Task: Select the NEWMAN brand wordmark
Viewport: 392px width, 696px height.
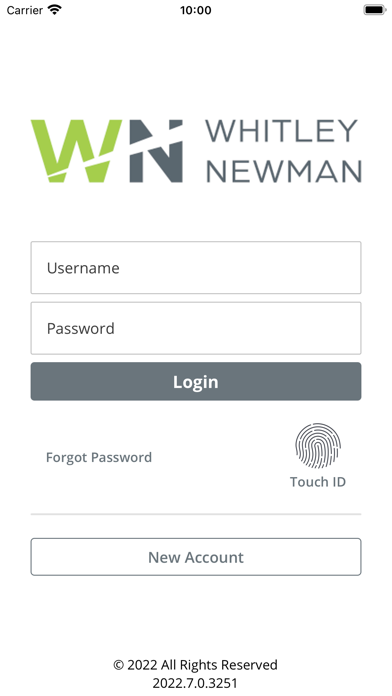Action: pos(284,171)
